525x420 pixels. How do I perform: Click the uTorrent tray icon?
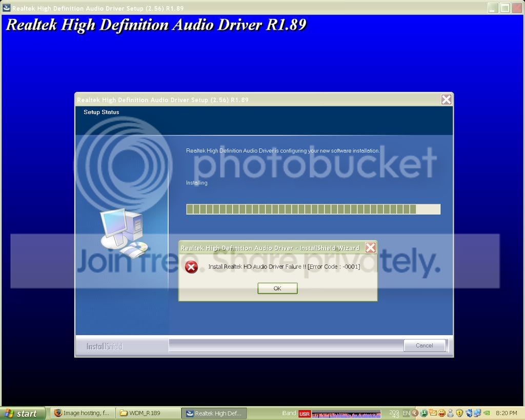[x=423, y=413]
